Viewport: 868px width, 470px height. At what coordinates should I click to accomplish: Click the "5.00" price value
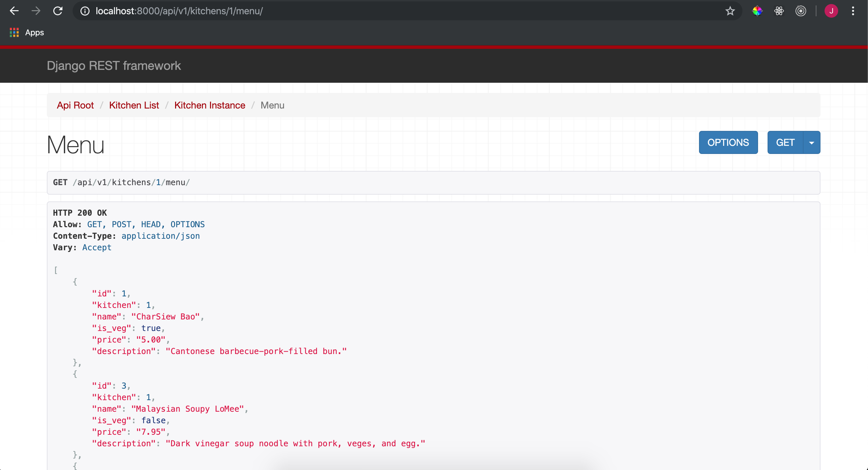(x=151, y=340)
